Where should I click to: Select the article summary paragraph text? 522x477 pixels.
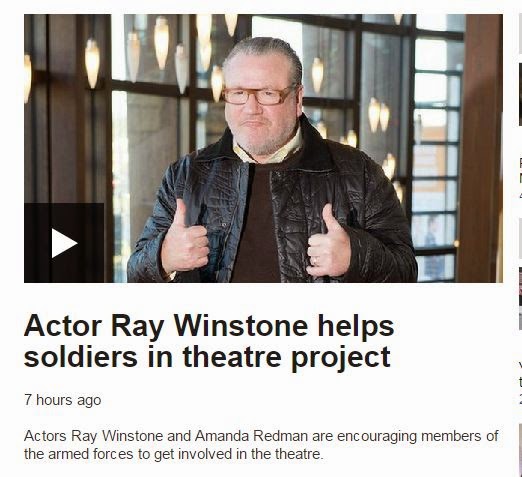pos(261,445)
